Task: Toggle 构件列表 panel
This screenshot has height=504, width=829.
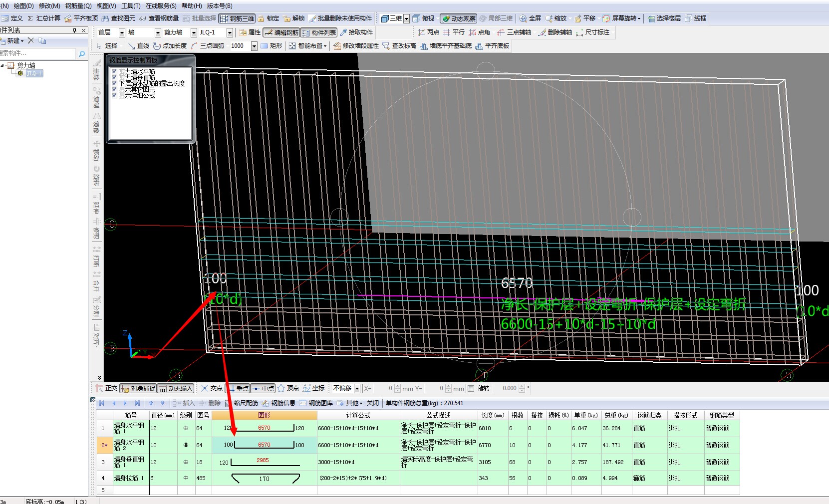Action: [x=319, y=32]
